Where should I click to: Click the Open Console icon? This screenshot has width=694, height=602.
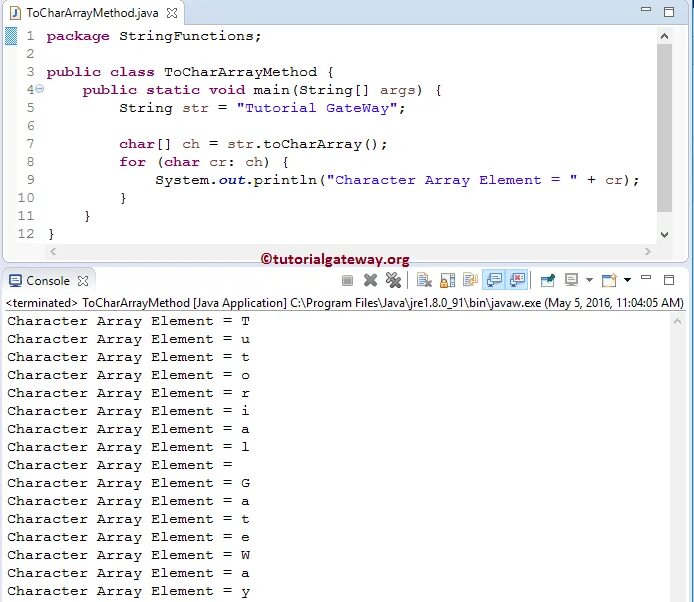(x=609, y=280)
